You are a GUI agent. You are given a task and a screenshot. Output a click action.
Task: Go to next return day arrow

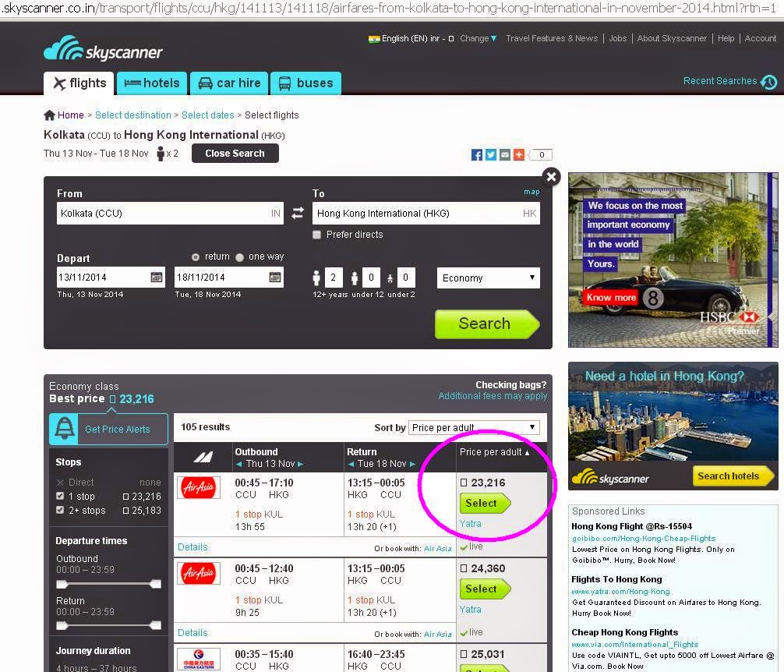tap(412, 465)
